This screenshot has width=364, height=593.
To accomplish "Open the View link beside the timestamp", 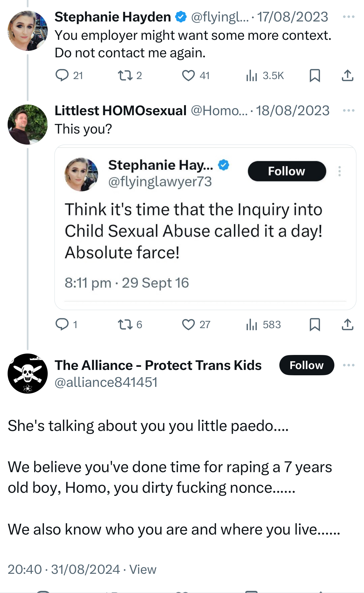I will [143, 570].
